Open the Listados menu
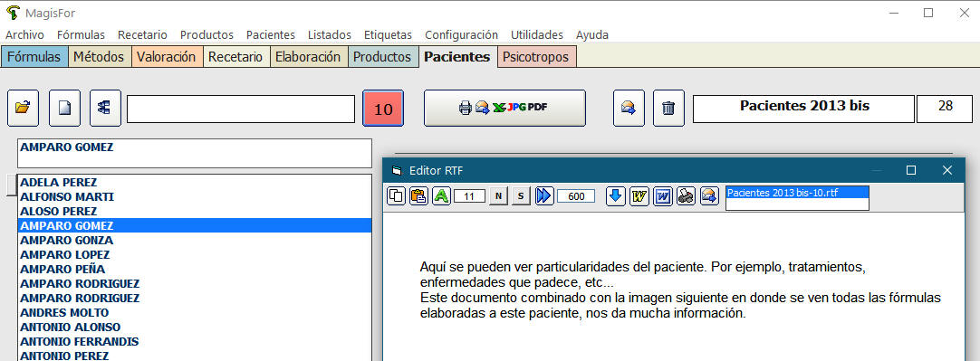Viewport: 980px width, 361px height. pyautogui.click(x=330, y=35)
